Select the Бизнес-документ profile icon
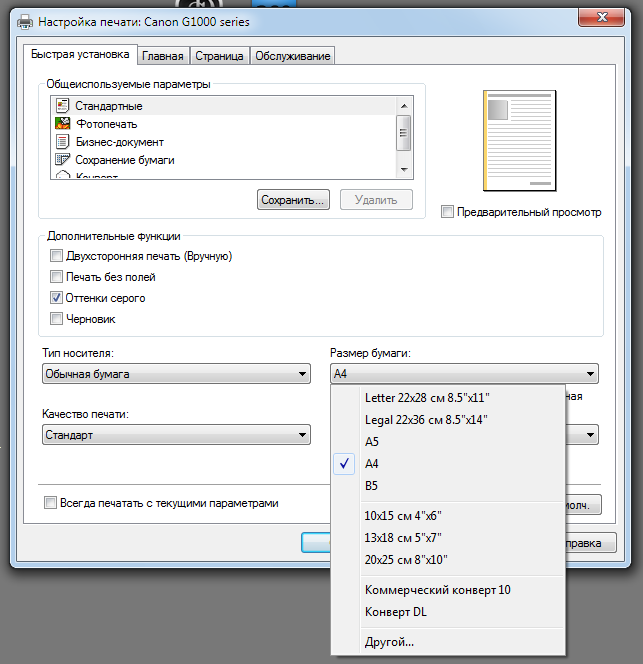The width and height of the screenshot is (643, 664). [62, 141]
